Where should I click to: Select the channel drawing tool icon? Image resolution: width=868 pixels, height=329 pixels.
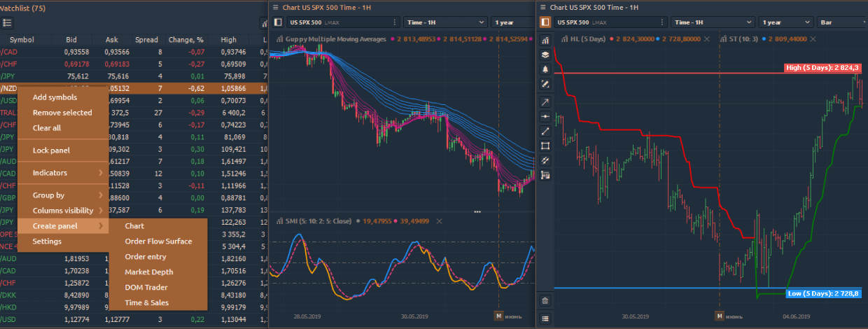coord(545,160)
